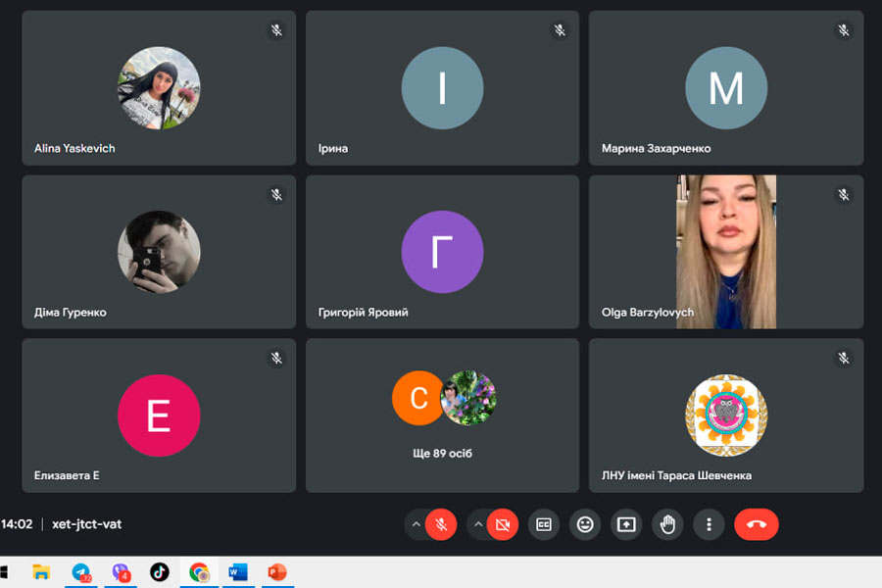Switch to Chrome in the taskbar
The width and height of the screenshot is (882, 588).
199,572
